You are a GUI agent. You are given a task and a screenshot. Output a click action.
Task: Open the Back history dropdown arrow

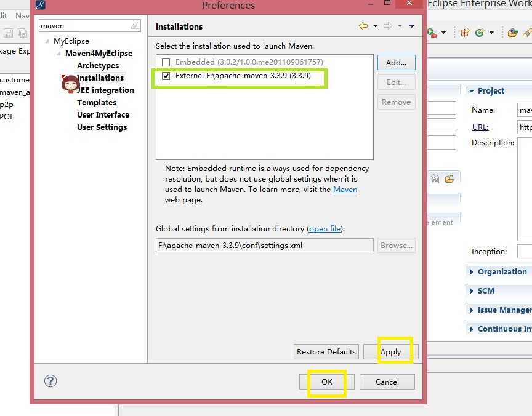(375, 26)
